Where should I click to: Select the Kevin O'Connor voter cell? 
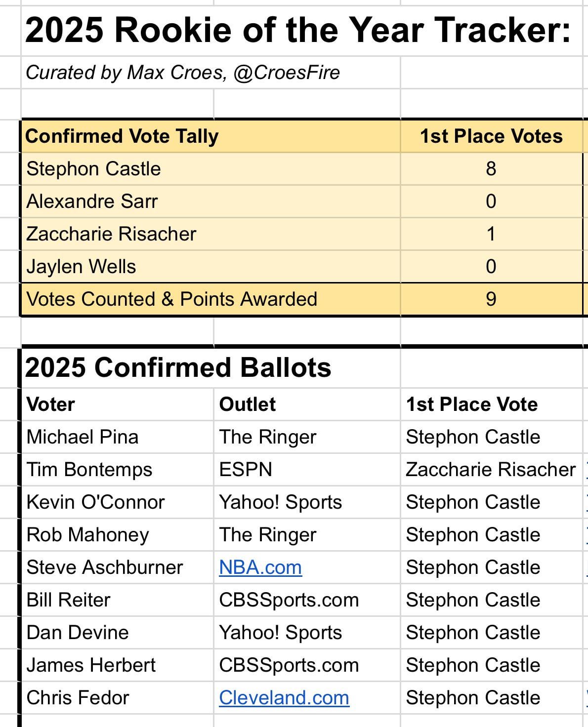[95, 502]
